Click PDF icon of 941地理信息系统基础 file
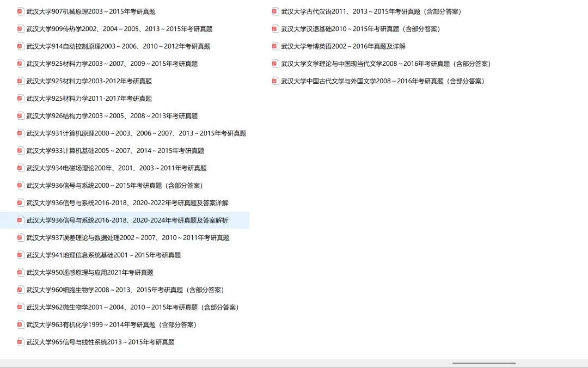Image resolution: width=588 pixels, height=368 pixels. (21, 255)
